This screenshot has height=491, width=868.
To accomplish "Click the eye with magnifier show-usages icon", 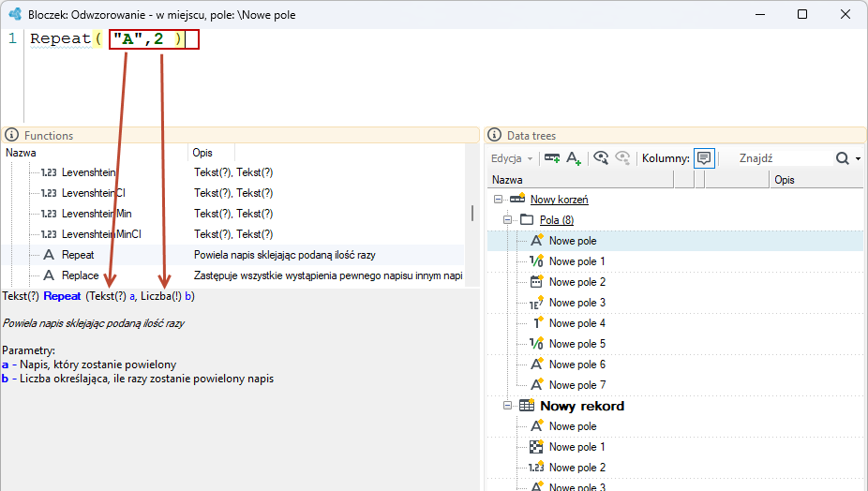I will point(601,158).
